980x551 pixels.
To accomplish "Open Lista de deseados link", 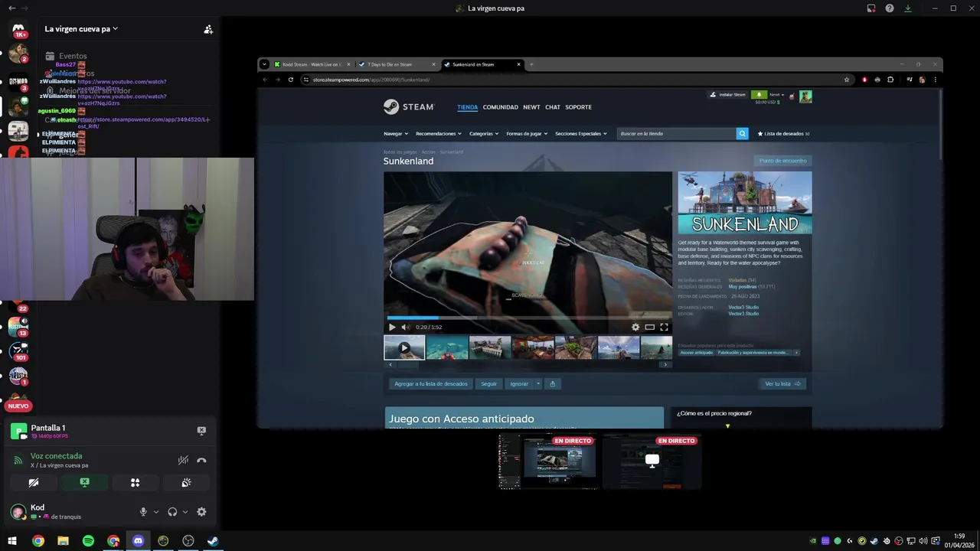I will [783, 133].
